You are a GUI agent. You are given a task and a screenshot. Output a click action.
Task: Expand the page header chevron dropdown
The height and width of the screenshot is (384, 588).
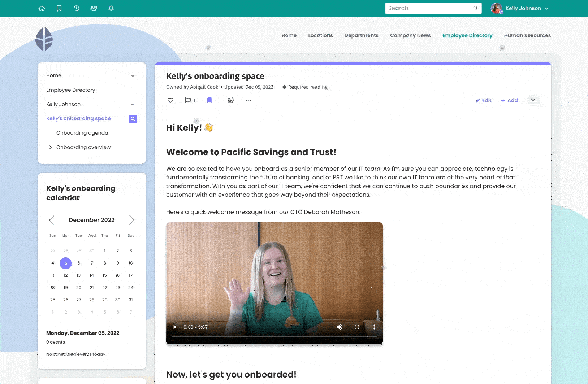[x=533, y=100]
